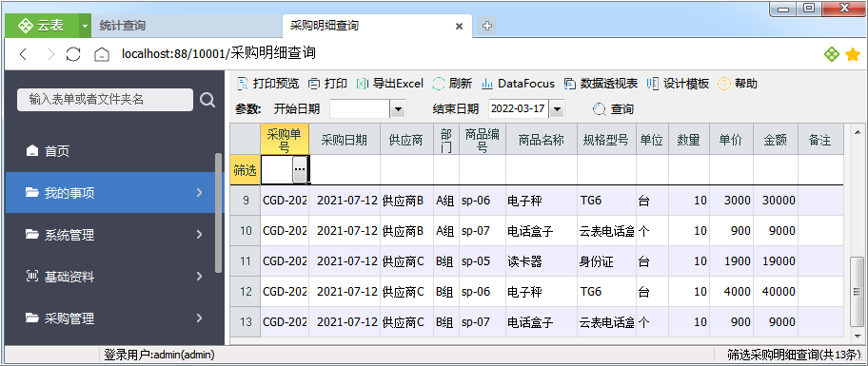Click the 结束日期 field showing 2022-03-17
868x366 pixels.
tap(519, 109)
